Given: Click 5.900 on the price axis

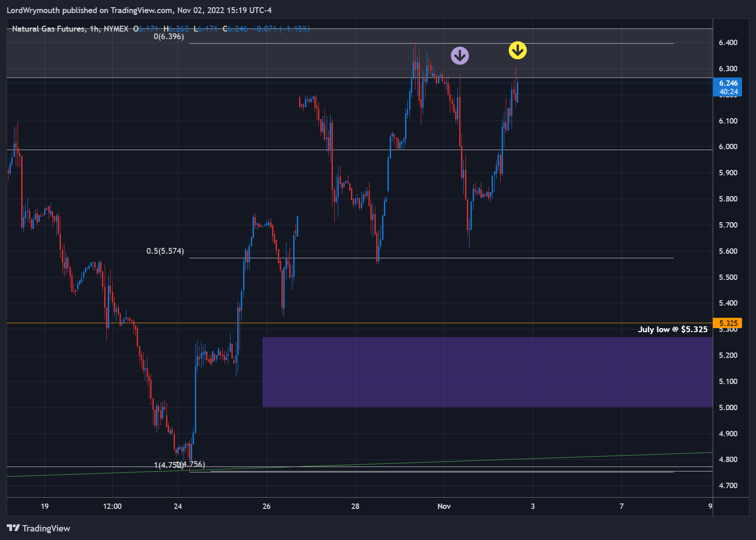Looking at the screenshot, I should click(728, 173).
